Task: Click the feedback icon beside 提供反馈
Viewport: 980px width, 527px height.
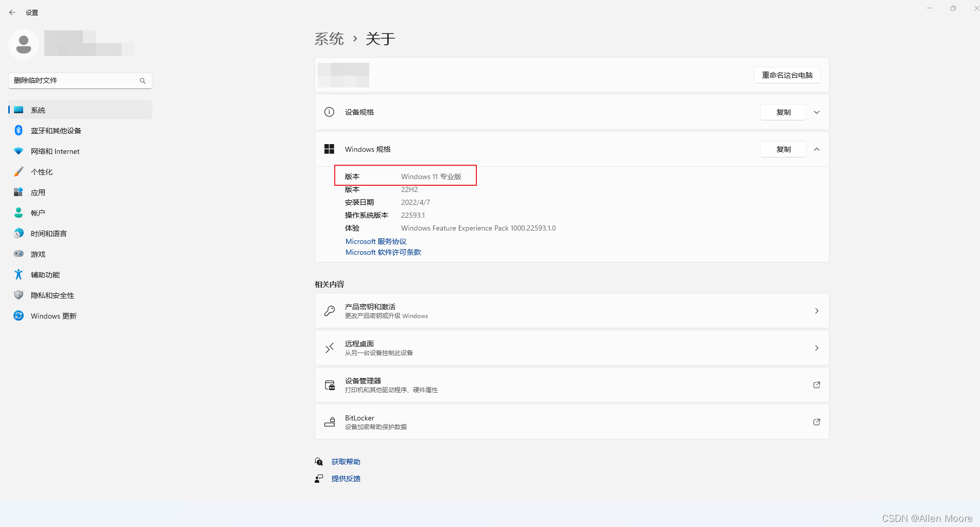Action: 319,479
